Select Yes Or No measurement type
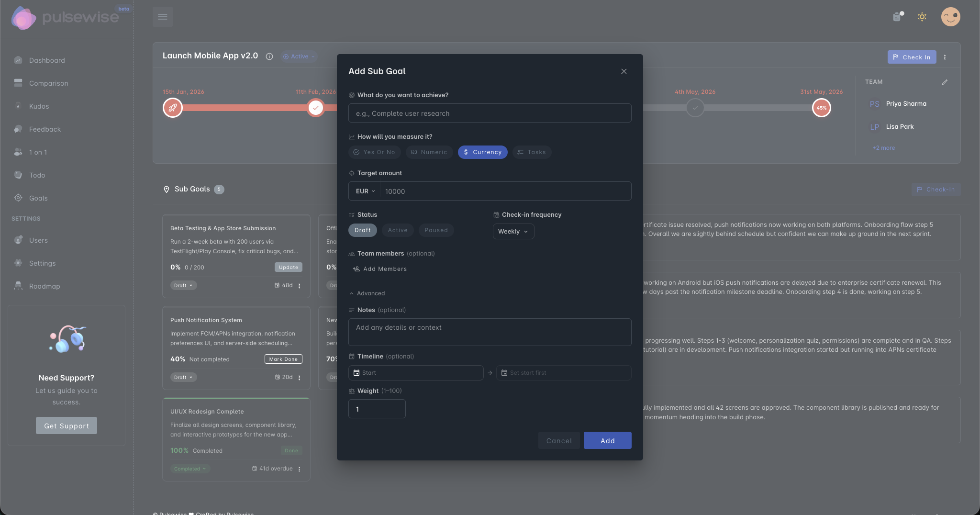Image resolution: width=980 pixels, height=515 pixels. (x=375, y=152)
